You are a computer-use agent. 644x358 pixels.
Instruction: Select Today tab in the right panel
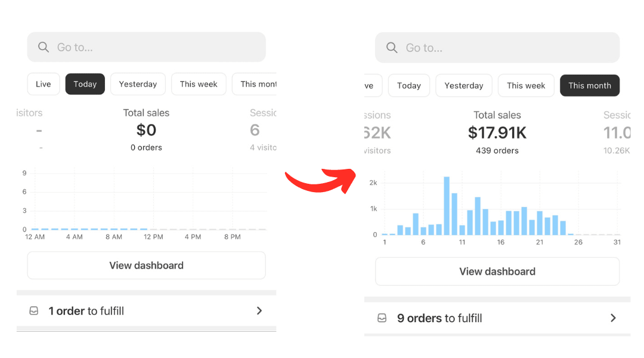pyautogui.click(x=409, y=85)
